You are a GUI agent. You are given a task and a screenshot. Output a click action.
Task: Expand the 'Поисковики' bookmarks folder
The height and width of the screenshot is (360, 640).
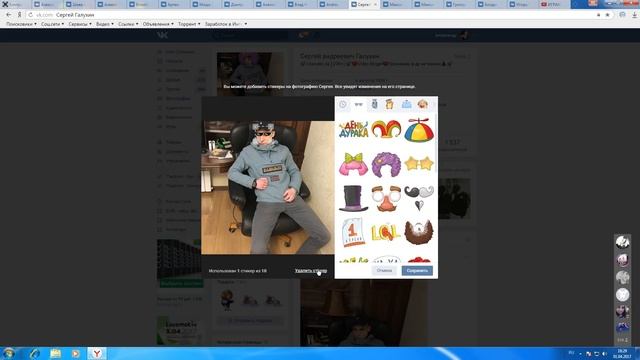pyautogui.click(x=21, y=24)
